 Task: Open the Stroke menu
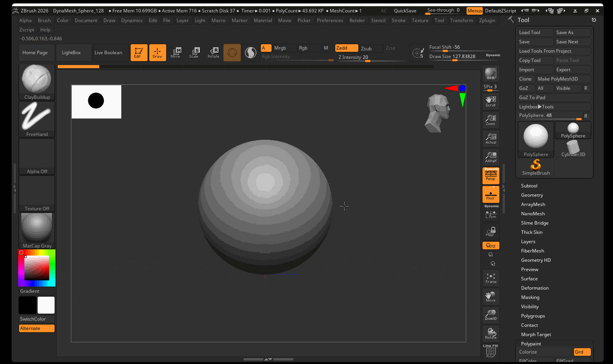coord(398,21)
